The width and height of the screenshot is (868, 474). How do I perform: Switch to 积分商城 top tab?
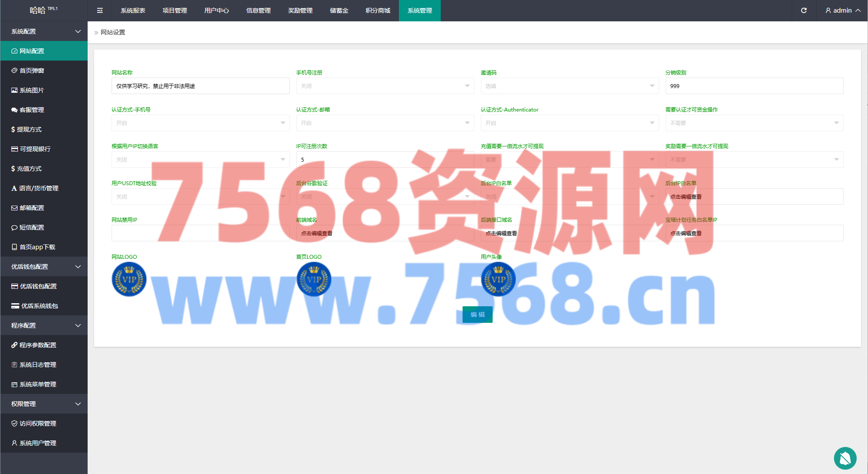point(378,10)
